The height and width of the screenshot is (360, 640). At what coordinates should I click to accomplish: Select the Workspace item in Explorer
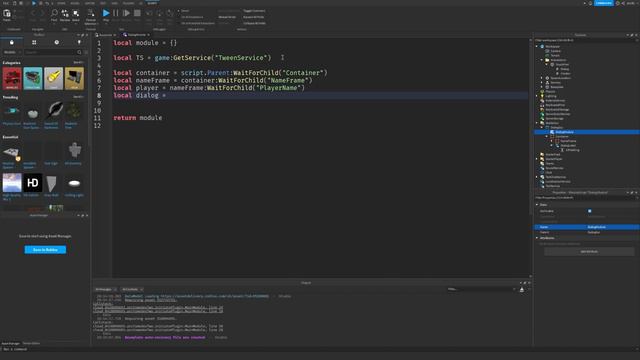click(553, 47)
